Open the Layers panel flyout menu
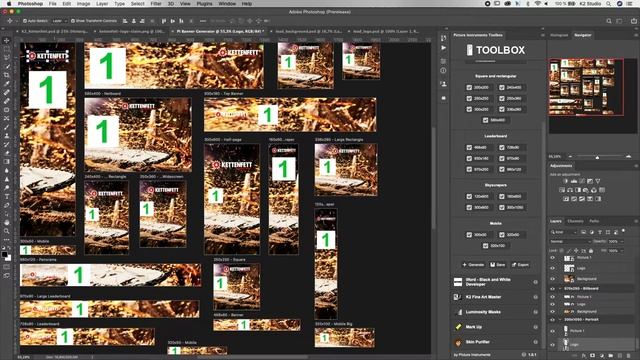Image resolution: width=640 pixels, height=360 pixels. pos(636,221)
